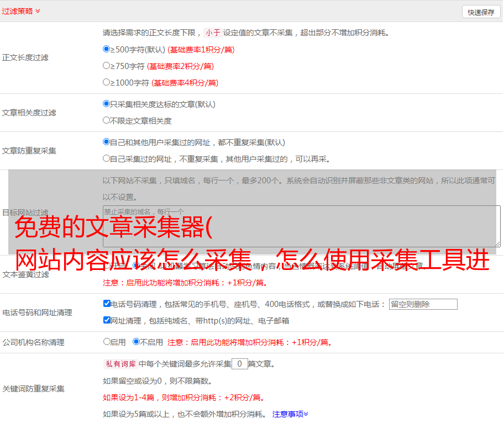Screen dimensions: 504x424
Task: Click the 正文长度过滤 label
Action: [25, 57]
